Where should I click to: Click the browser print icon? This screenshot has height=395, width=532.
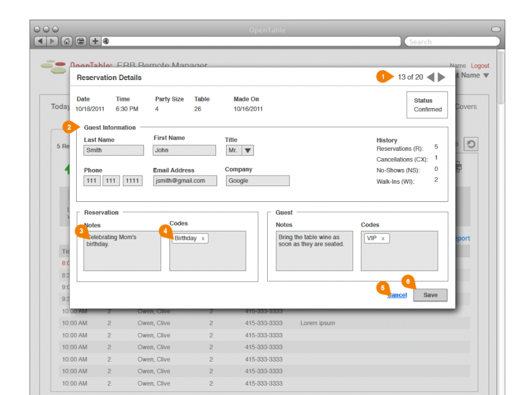(81, 41)
